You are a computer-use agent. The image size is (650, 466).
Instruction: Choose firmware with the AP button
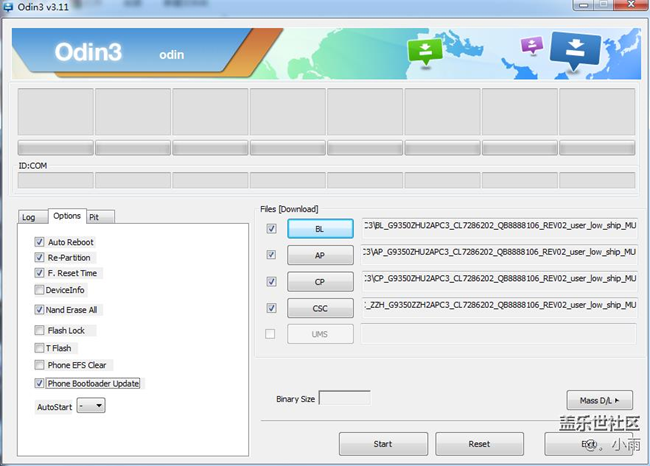click(x=320, y=255)
